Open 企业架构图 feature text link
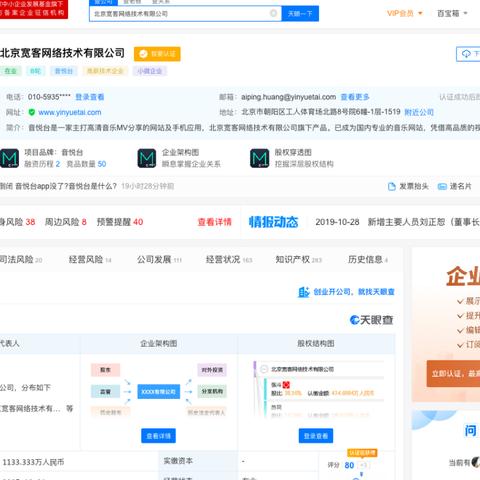480x480 pixels. click(180, 153)
